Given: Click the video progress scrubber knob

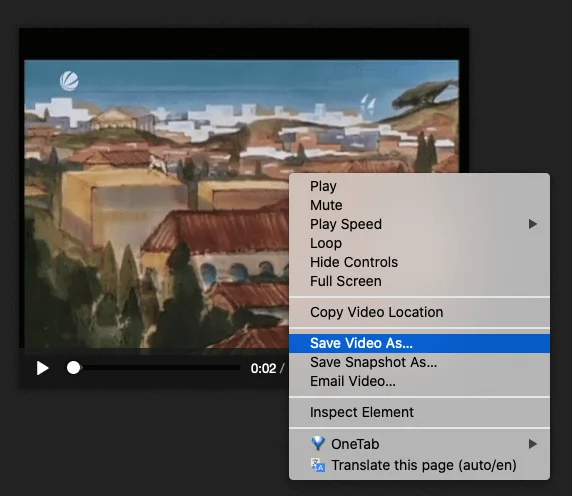Looking at the screenshot, I should [73, 368].
